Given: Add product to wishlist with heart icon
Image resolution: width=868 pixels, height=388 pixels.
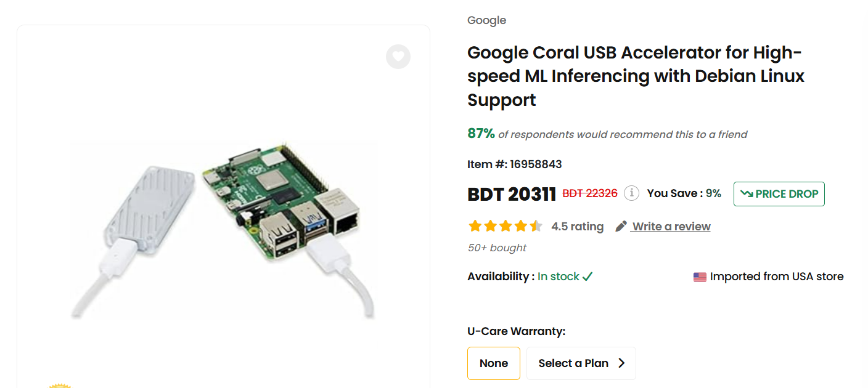Looking at the screenshot, I should (398, 57).
